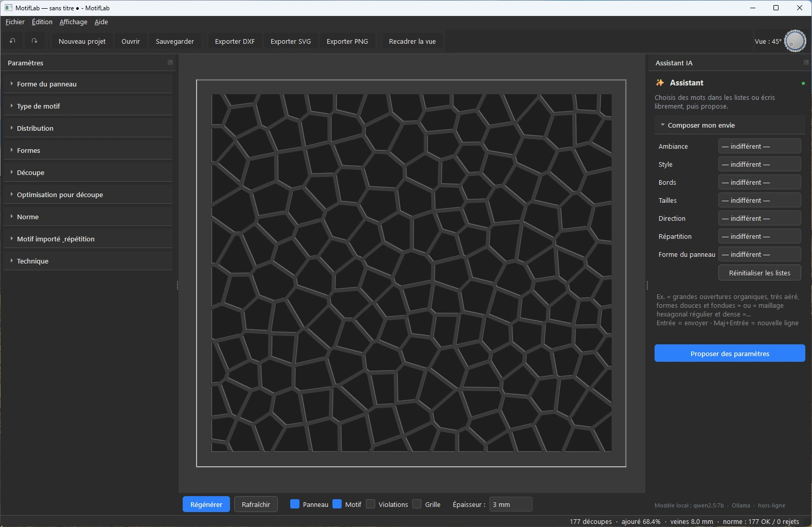The image size is (812, 527).
Task: Click the right panel splitter handle
Action: [647, 285]
